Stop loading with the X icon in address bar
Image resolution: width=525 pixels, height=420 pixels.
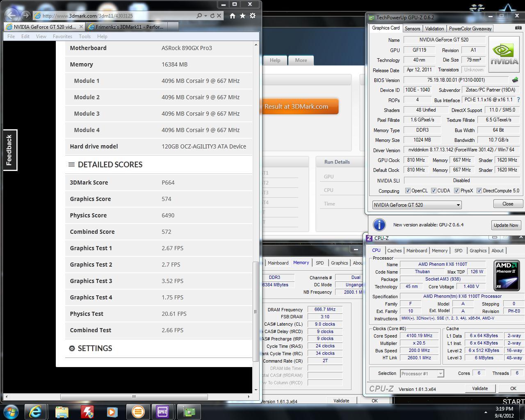(x=219, y=16)
